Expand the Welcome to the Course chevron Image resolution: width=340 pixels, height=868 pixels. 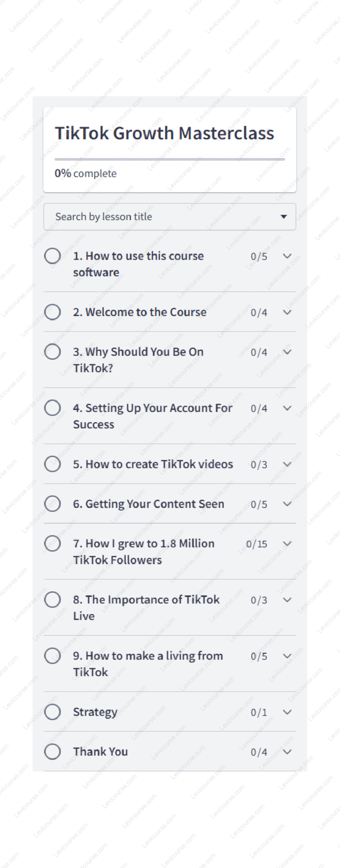287,312
